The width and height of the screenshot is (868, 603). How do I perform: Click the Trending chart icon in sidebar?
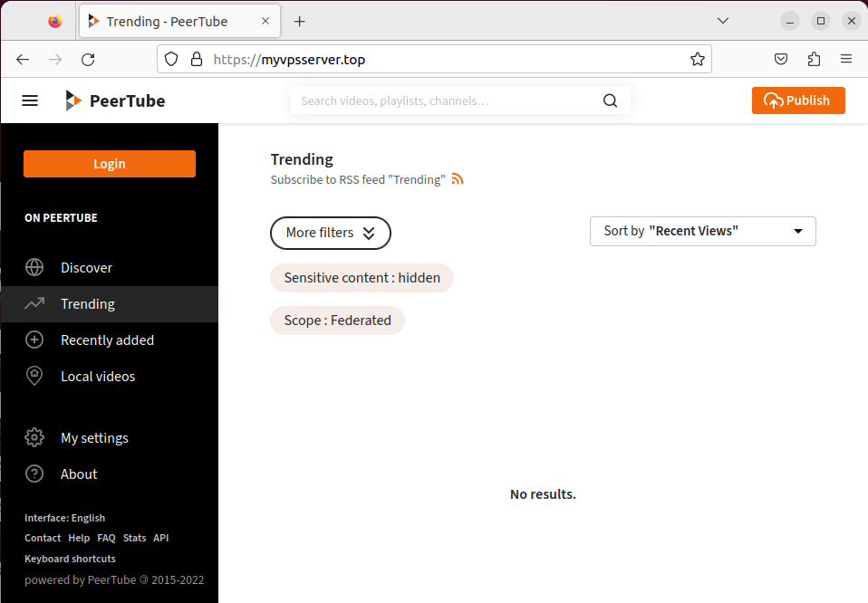tap(34, 303)
